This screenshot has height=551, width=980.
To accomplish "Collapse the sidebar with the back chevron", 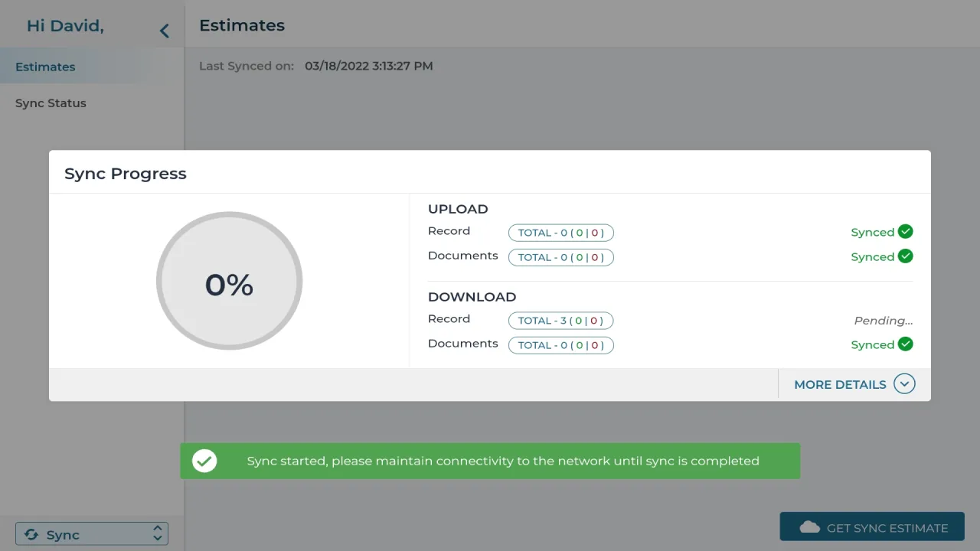I will [x=164, y=31].
